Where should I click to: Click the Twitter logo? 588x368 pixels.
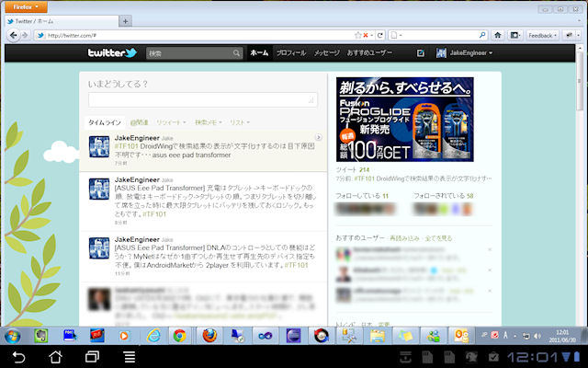point(112,52)
